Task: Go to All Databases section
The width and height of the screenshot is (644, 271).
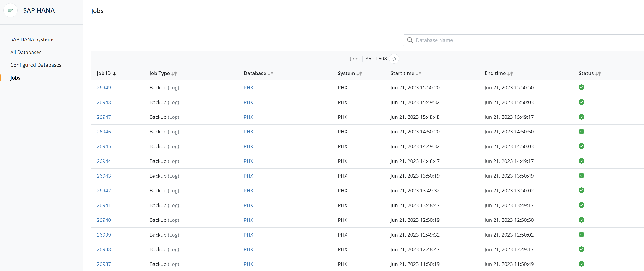Action: click(26, 52)
